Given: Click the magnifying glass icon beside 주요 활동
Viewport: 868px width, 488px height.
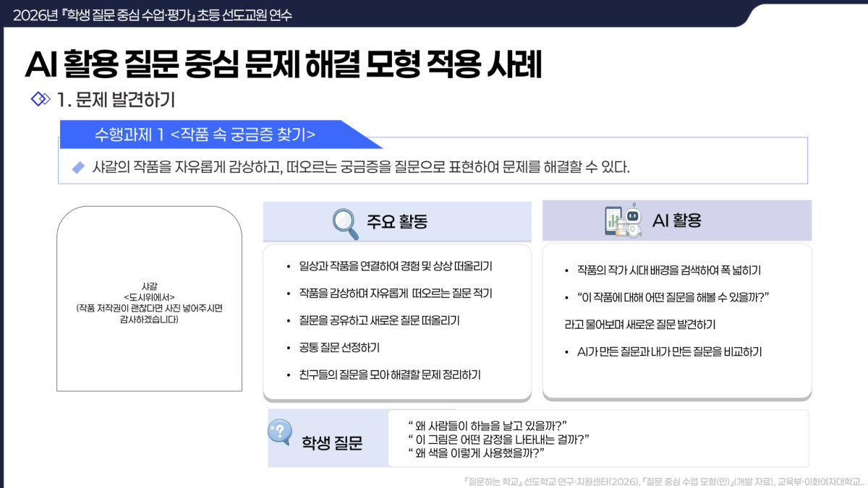Looking at the screenshot, I should [x=345, y=223].
